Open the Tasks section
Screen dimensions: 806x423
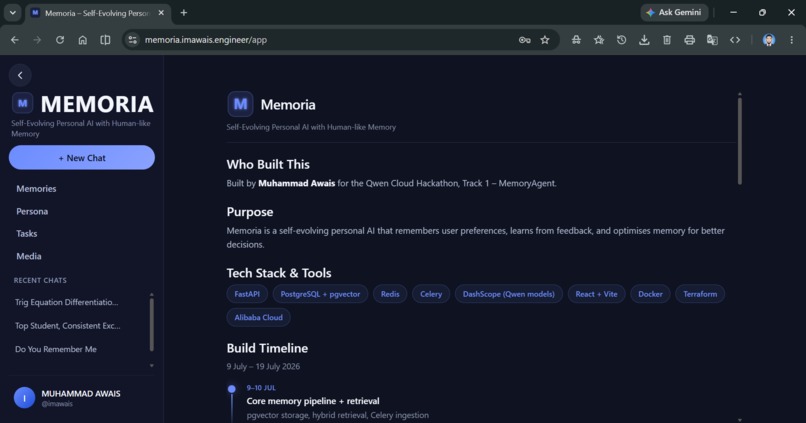27,233
